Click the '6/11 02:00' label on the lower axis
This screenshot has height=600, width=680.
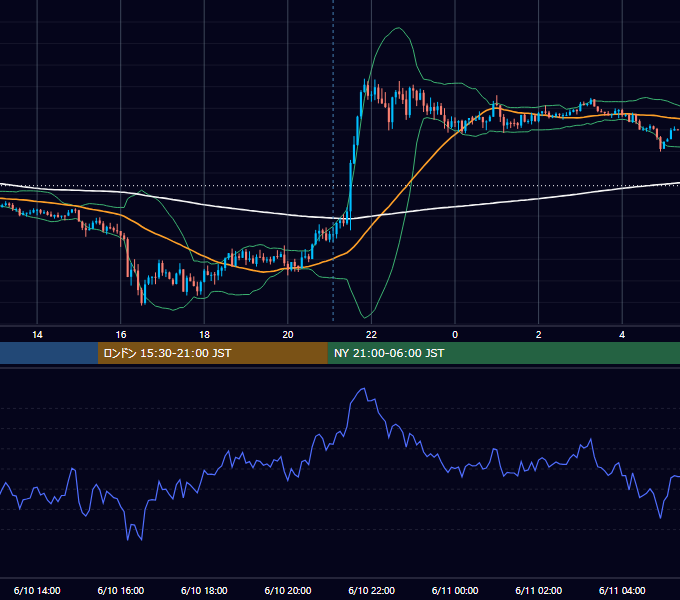pos(539,590)
